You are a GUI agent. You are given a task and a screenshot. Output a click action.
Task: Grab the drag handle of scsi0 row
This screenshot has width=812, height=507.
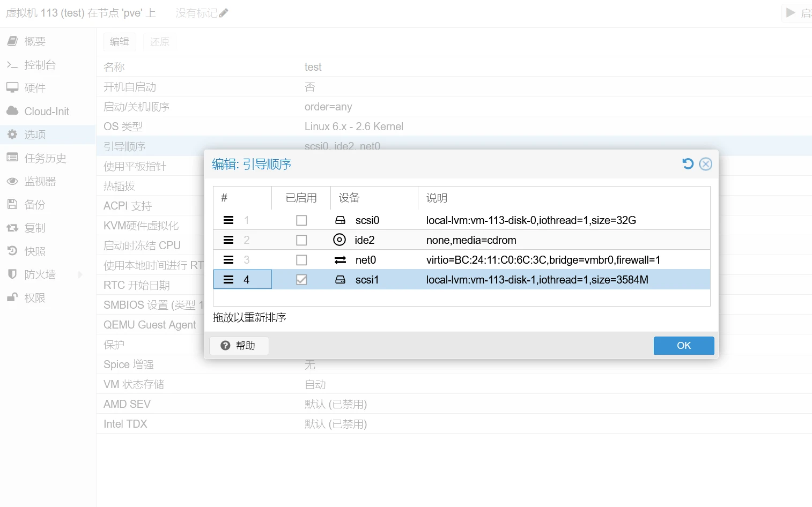(228, 220)
